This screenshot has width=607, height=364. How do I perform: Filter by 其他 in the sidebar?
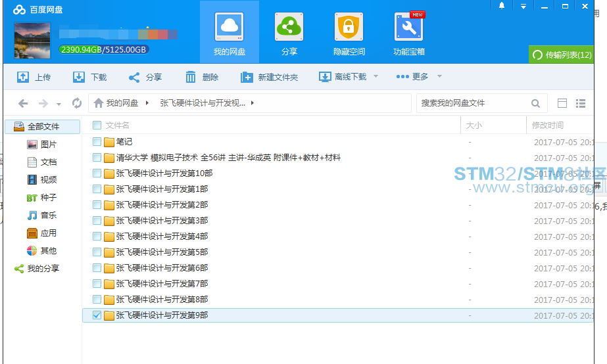tap(42, 251)
